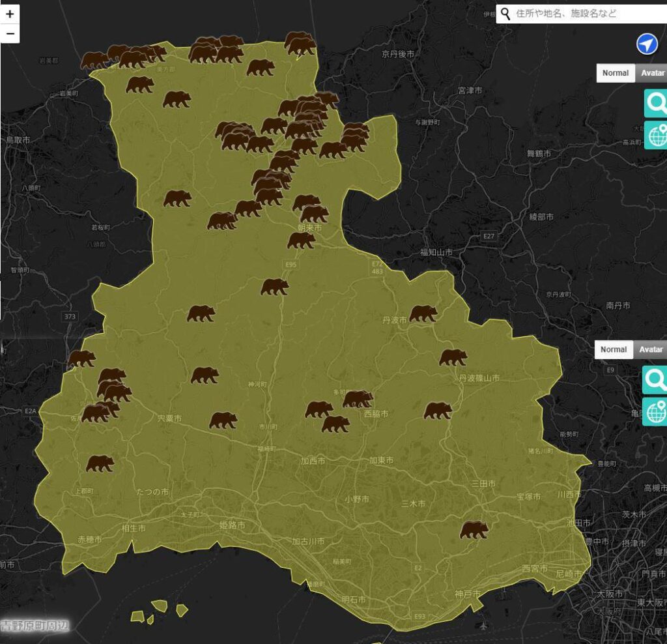The width and height of the screenshot is (667, 644).
Task: Click the bear marker near 神戸市
Action: tap(474, 530)
